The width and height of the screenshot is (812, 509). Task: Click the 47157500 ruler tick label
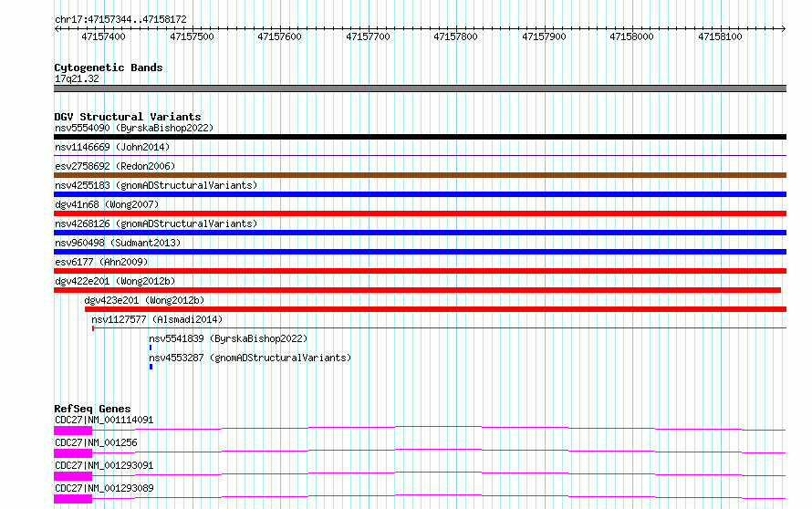click(x=192, y=36)
